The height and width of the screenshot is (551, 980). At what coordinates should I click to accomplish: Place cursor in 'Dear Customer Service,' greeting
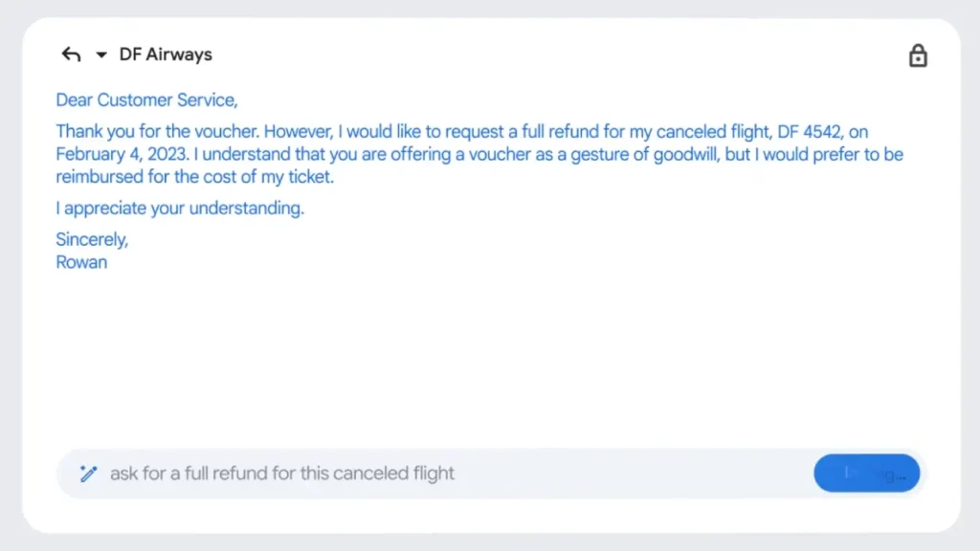coord(146,99)
